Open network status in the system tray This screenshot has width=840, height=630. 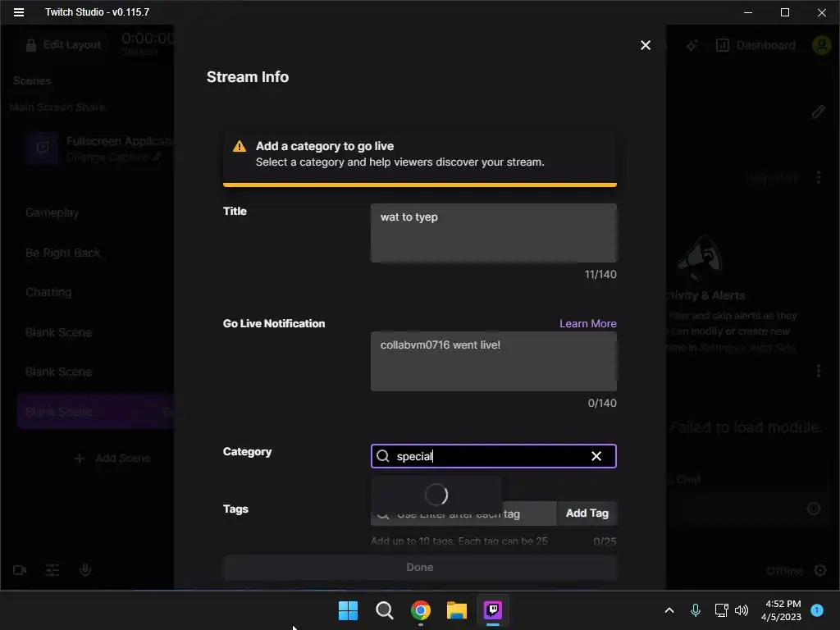[721, 610]
